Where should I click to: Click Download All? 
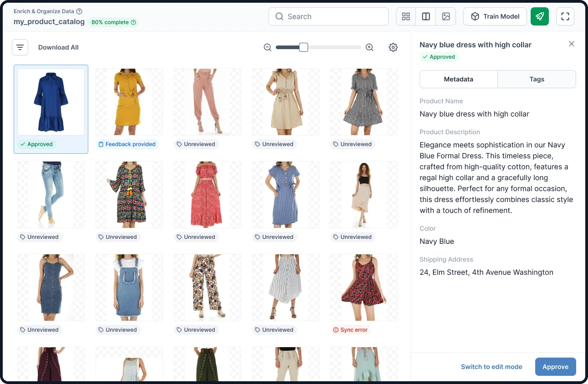pyautogui.click(x=58, y=47)
